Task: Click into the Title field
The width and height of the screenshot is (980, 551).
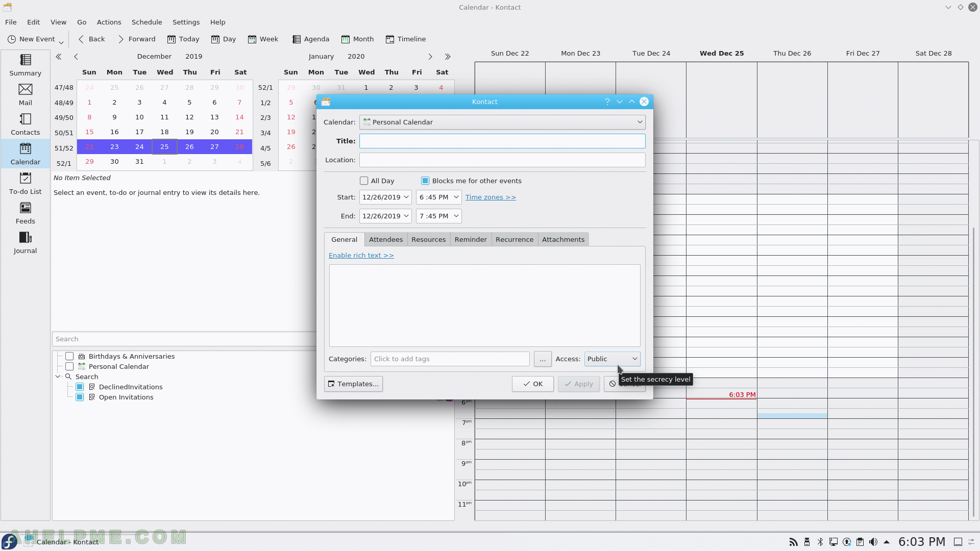Action: point(502,141)
